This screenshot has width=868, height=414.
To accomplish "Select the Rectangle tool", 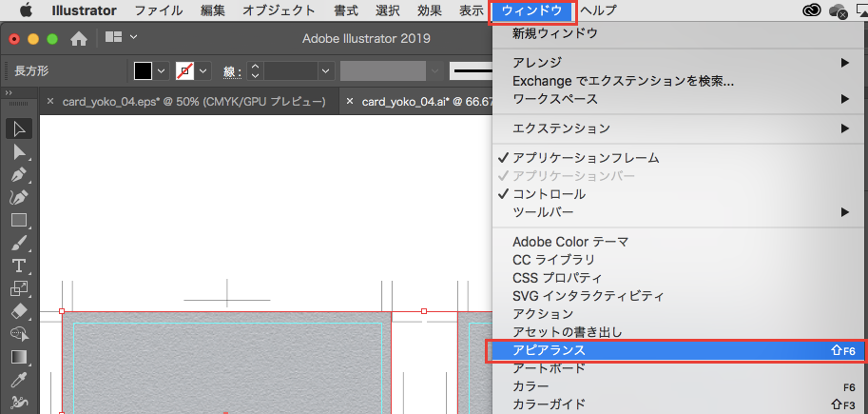I will pos(18,220).
